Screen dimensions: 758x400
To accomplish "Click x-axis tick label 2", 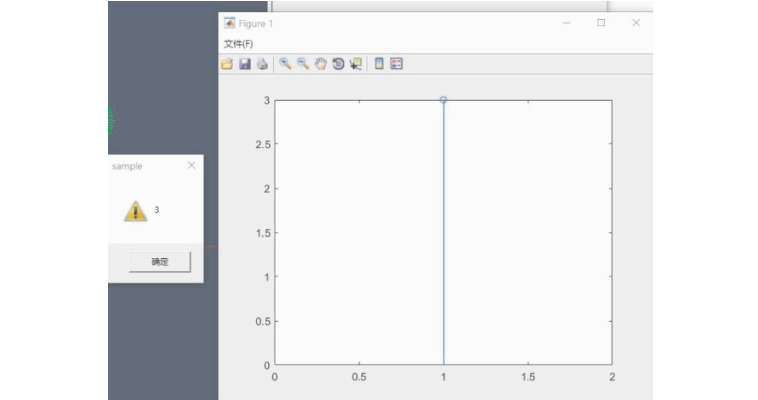I will 612,377.
